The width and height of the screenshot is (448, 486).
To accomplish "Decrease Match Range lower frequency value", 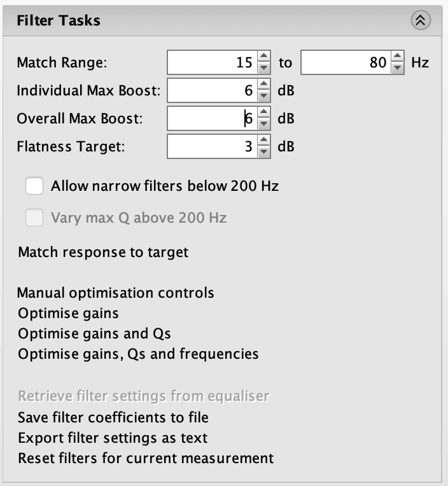I will (x=263, y=67).
